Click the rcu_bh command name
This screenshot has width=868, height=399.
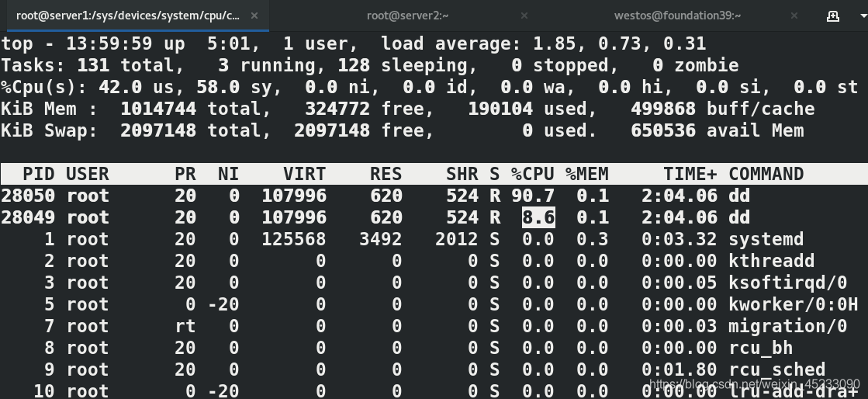(761, 348)
